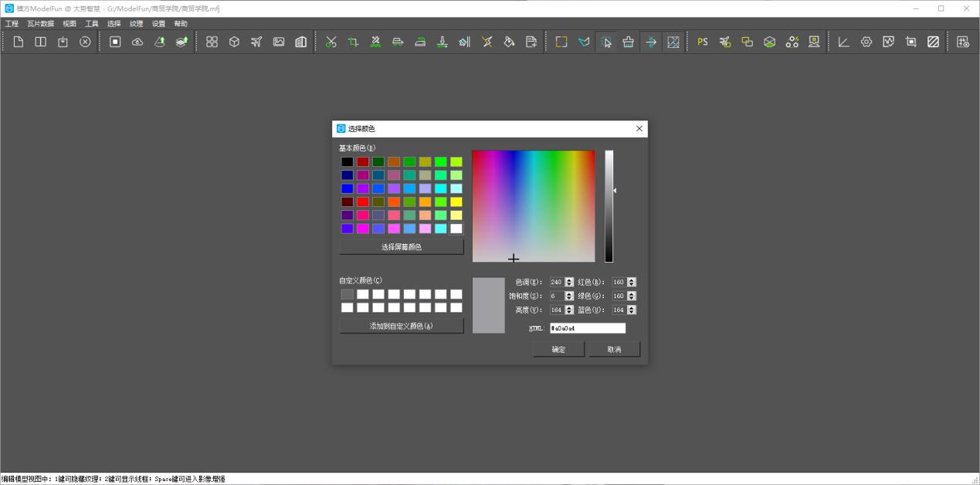
Task: Cancel the color dialog with 取消
Action: tap(614, 349)
